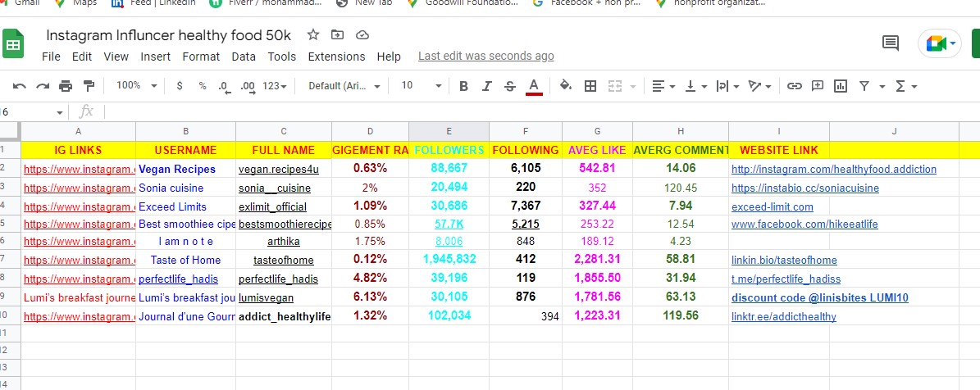Image resolution: width=980 pixels, height=390 pixels.
Task: Open the cell borders tool
Action: (590, 86)
